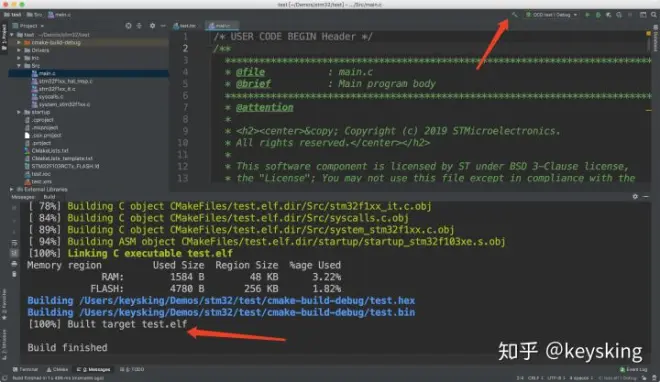Click Src breadcrumb in navigation bar
660x382 pixels.
click(x=34, y=15)
